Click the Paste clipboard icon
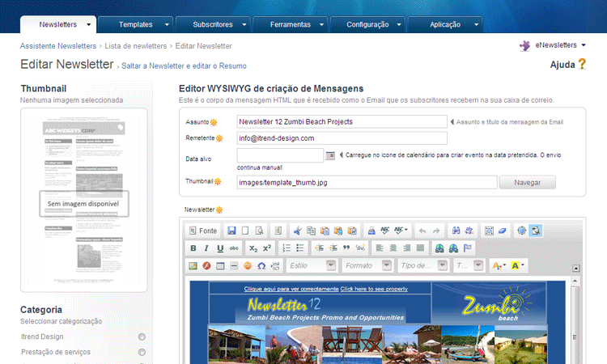The image size is (607, 364). pyautogui.click(x=325, y=231)
